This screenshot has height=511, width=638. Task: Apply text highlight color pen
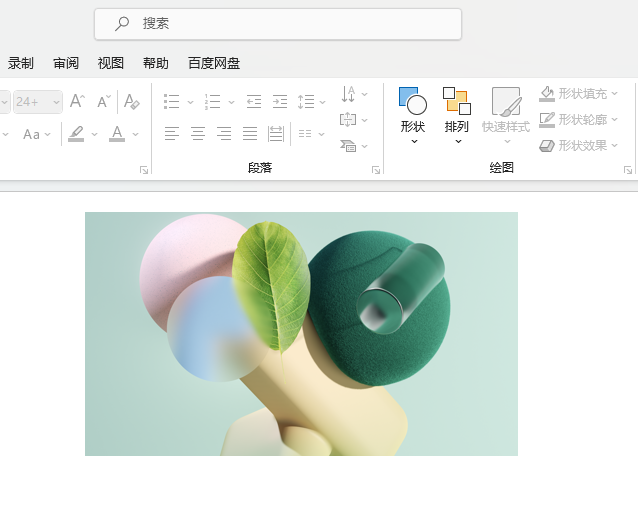(x=76, y=134)
